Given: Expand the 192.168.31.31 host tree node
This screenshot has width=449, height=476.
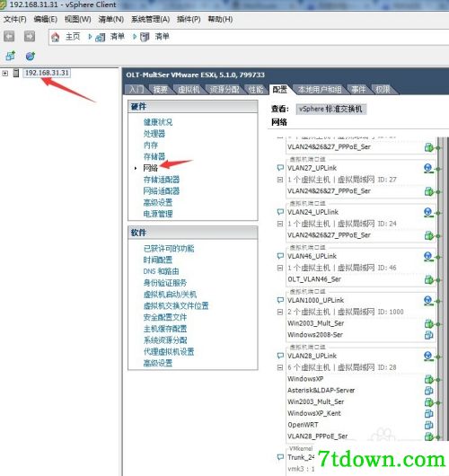Looking at the screenshot, I should pyautogui.click(x=5, y=73).
